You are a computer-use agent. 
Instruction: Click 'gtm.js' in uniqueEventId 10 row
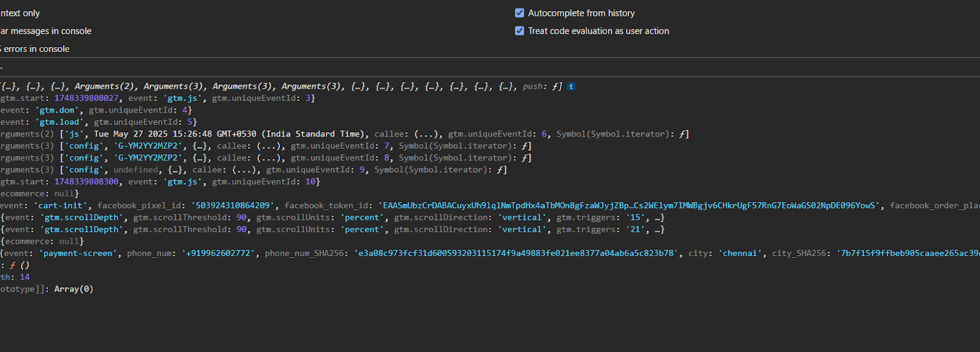183,182
